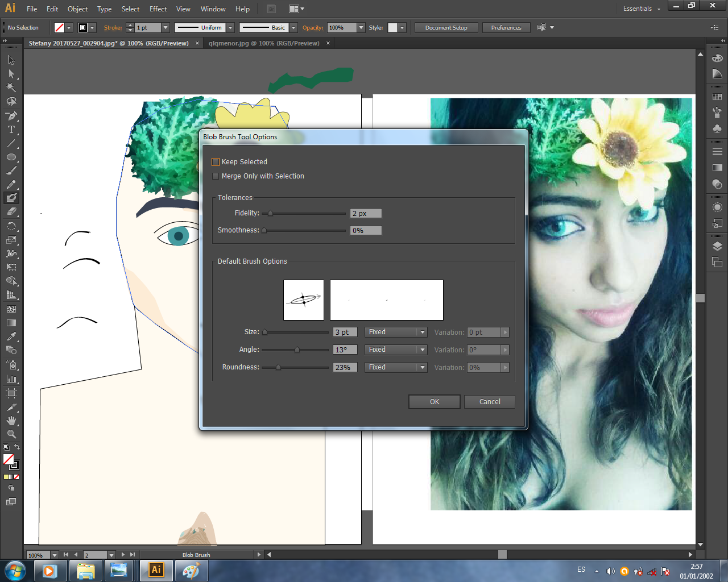Screen dimensions: 728x582
Task: Select the Eyedropper tool
Action: point(11,336)
